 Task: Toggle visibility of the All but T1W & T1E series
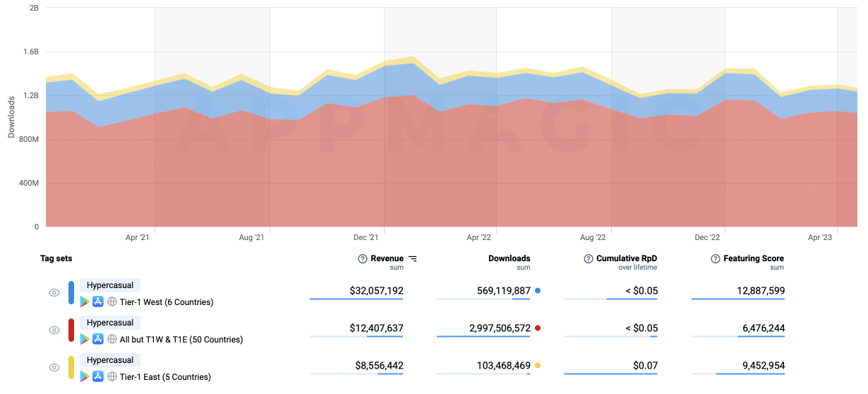[54, 330]
